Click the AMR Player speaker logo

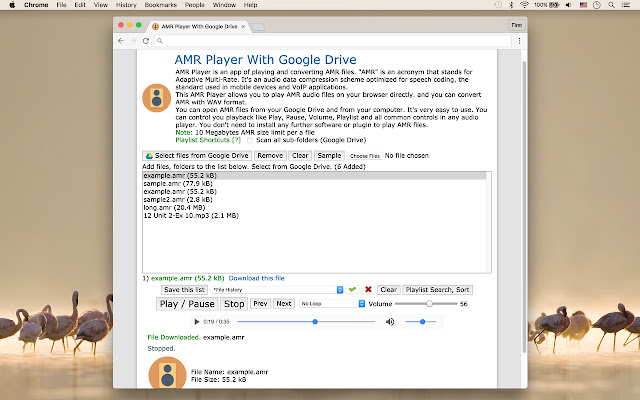158,99
